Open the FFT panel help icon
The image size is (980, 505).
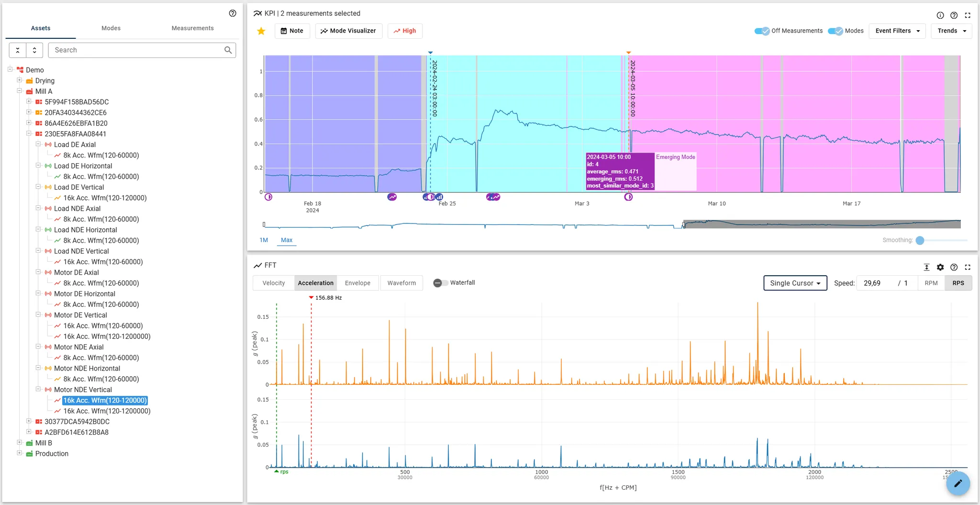(954, 267)
